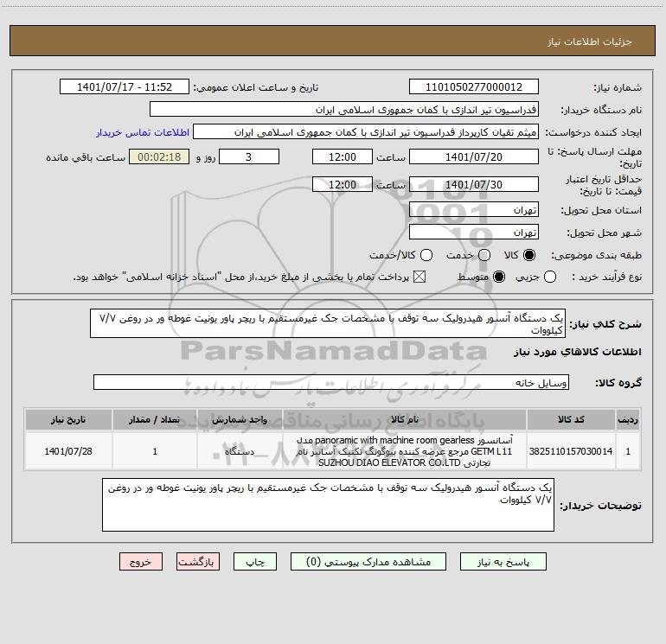Click the بازگشت back button

pyautogui.click(x=198, y=562)
